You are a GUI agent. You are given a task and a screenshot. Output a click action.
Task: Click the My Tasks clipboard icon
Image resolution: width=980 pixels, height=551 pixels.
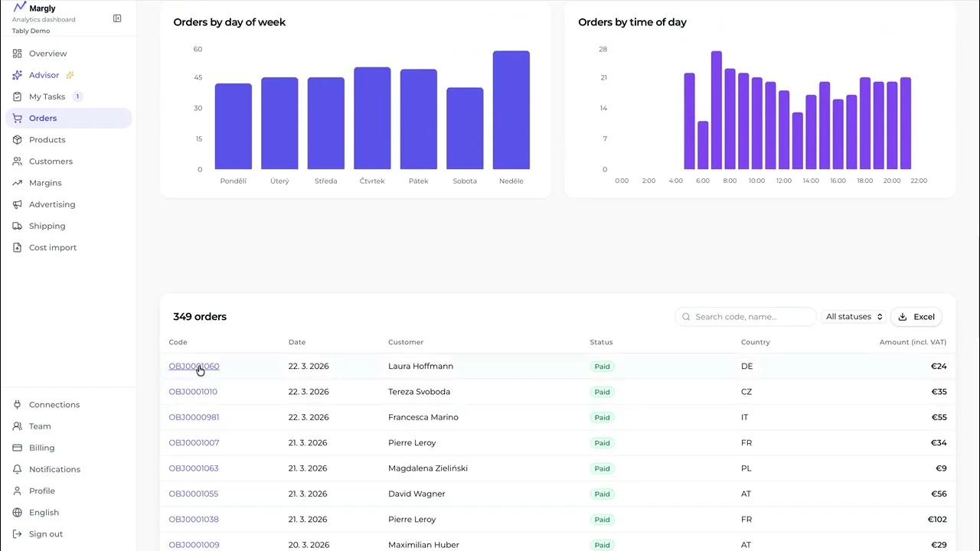[x=18, y=96]
